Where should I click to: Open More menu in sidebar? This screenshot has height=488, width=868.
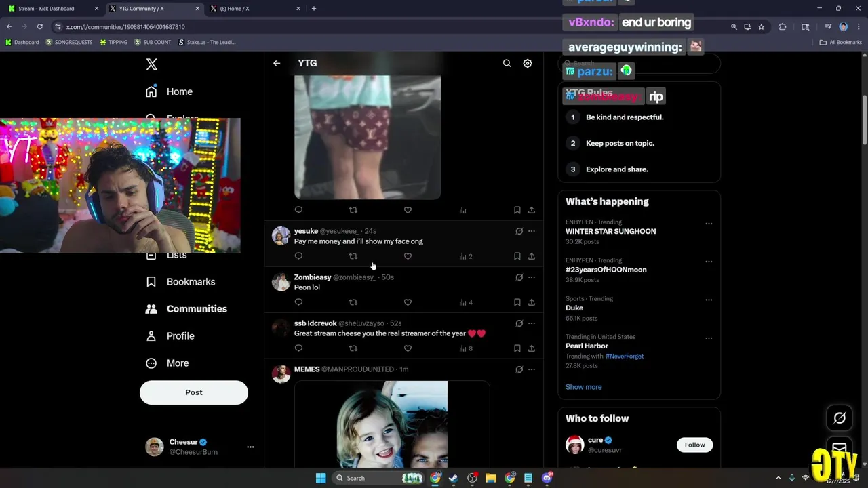[x=167, y=363]
